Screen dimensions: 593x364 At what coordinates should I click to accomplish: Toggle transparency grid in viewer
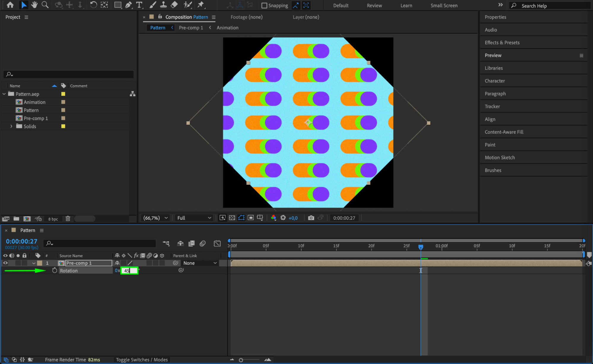point(232,218)
